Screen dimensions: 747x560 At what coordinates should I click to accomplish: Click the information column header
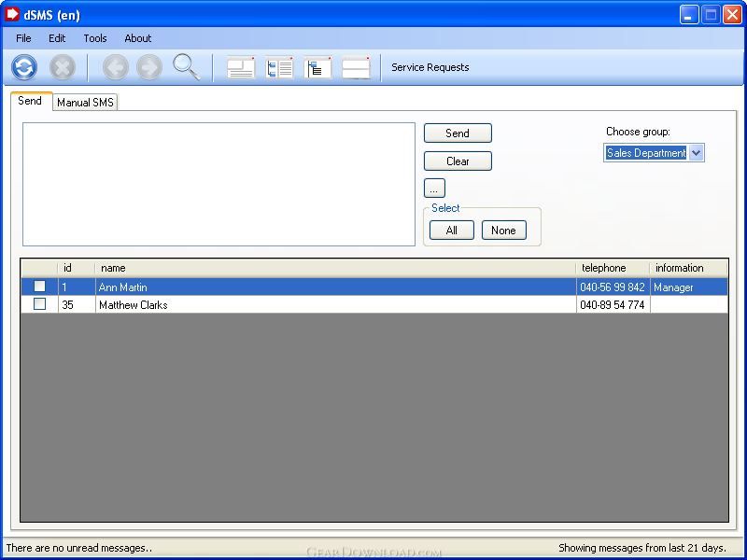click(x=688, y=268)
